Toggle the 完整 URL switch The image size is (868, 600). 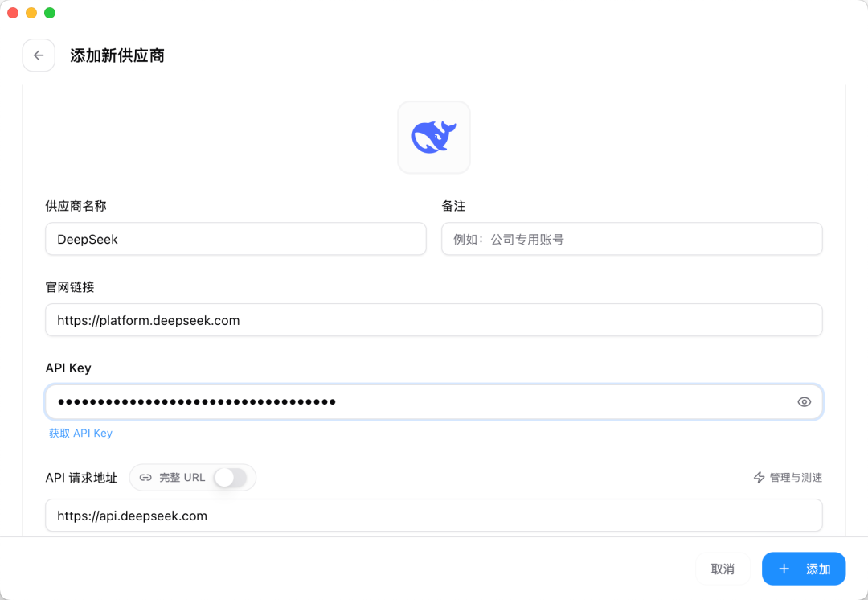click(231, 478)
